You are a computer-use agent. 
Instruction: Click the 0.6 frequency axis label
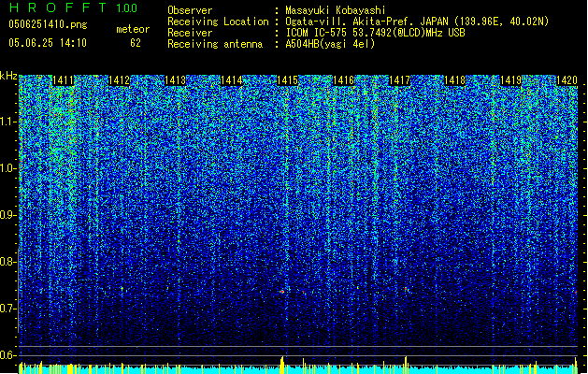(8, 355)
